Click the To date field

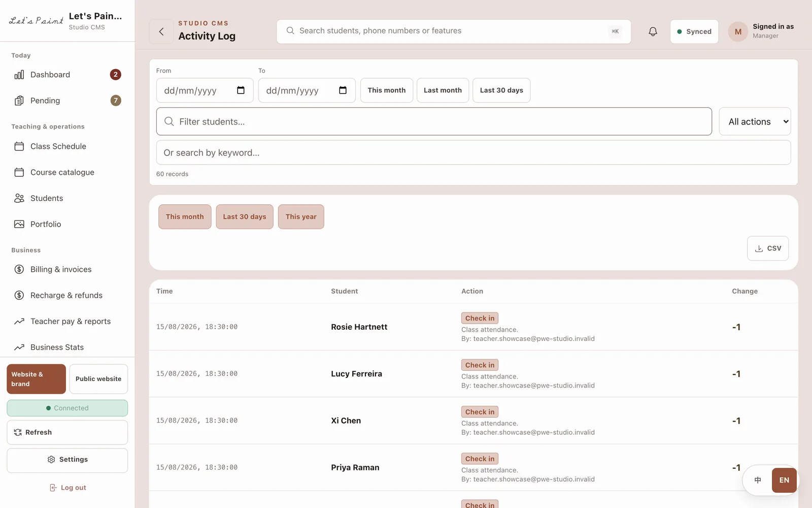click(307, 90)
